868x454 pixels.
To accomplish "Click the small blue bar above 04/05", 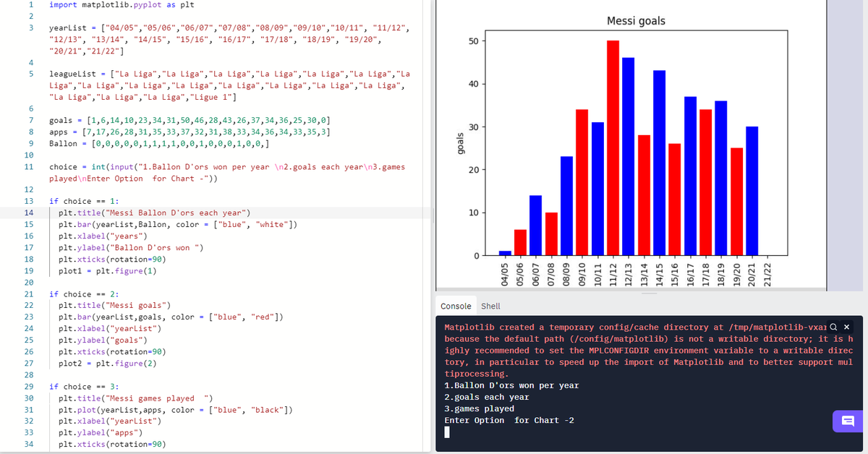I will tap(505, 253).
